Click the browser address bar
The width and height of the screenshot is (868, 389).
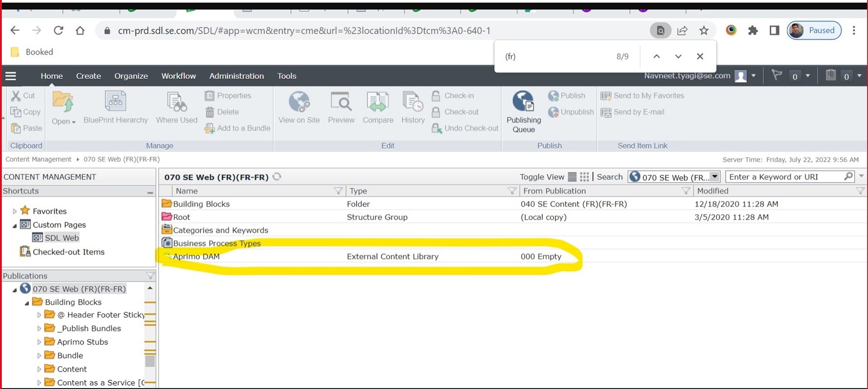372,30
